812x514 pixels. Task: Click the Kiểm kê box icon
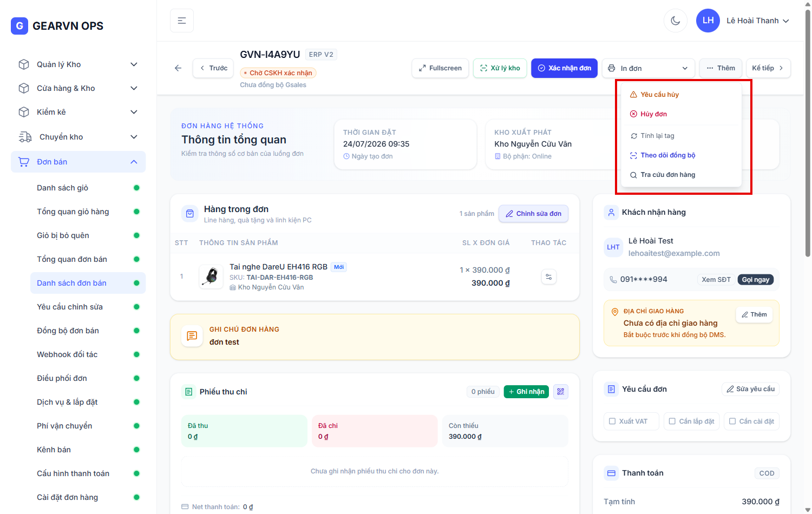coord(24,112)
